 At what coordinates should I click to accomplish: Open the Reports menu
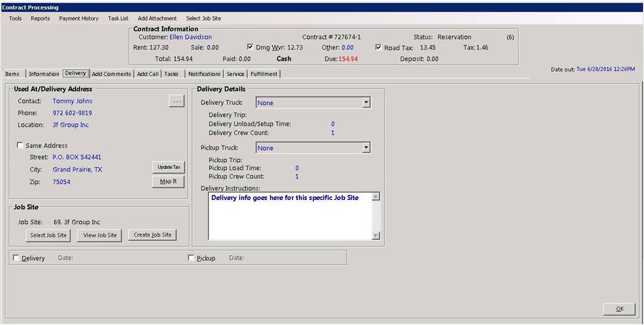point(40,19)
